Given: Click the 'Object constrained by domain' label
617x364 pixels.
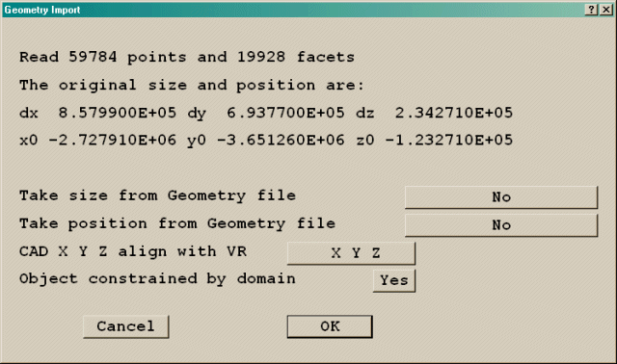Looking at the screenshot, I should 157,279.
